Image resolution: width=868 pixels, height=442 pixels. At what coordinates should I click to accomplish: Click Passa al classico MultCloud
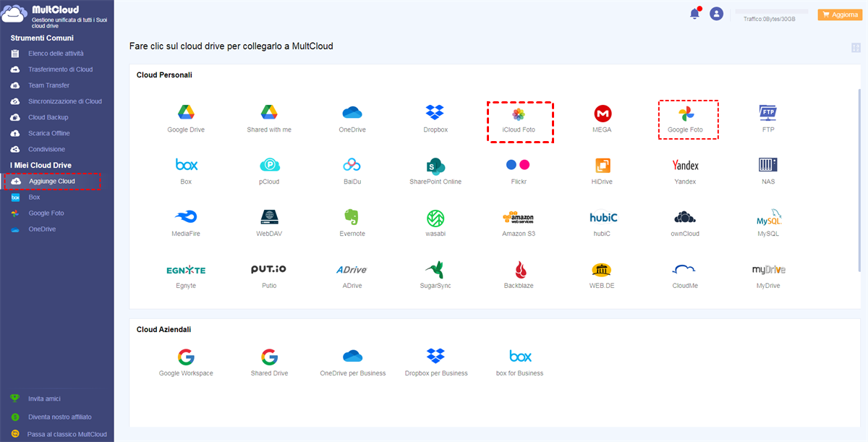click(67, 435)
